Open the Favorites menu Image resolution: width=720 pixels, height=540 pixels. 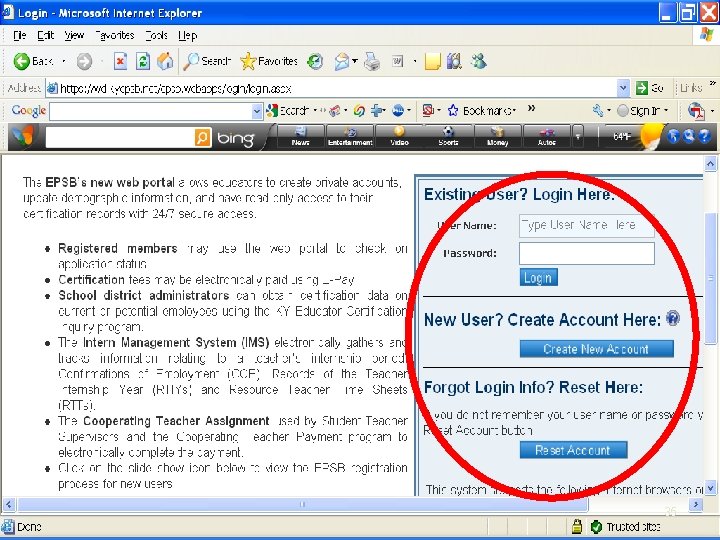coord(114,35)
